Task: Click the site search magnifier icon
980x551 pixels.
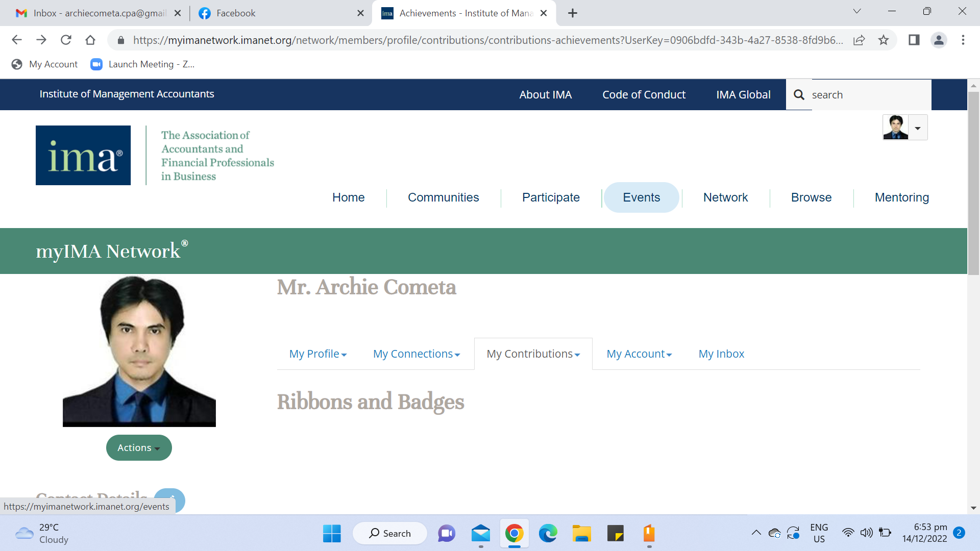Action: [799, 95]
